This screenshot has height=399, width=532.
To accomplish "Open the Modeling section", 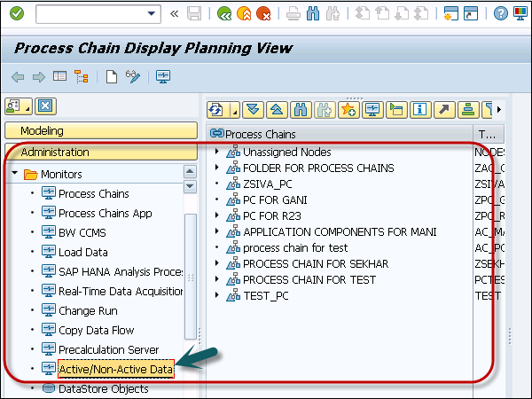I will [x=101, y=130].
